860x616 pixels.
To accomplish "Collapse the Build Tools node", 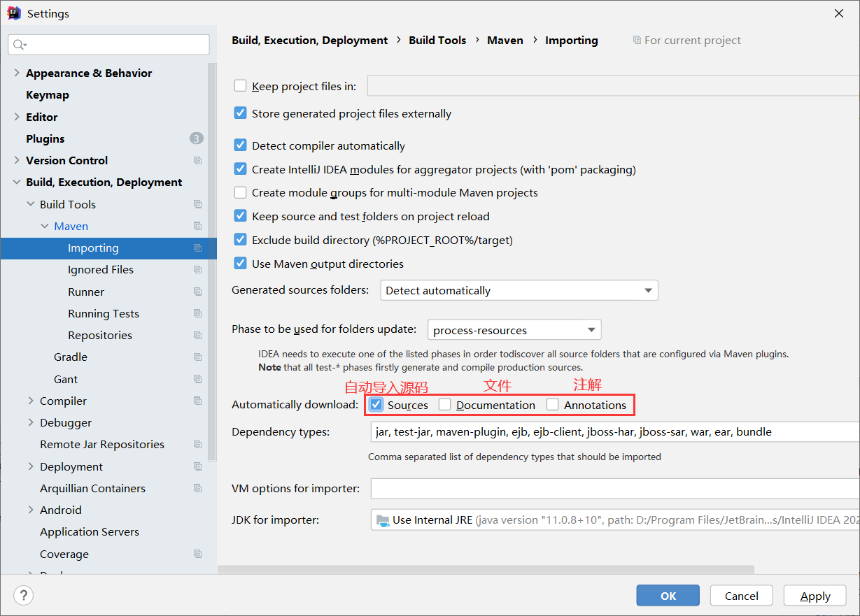I will click(31, 204).
